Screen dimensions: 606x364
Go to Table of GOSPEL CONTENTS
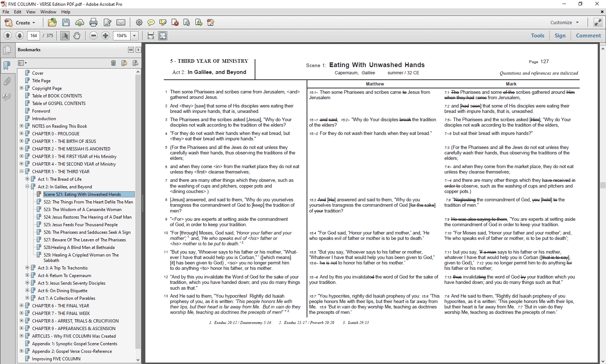click(59, 103)
